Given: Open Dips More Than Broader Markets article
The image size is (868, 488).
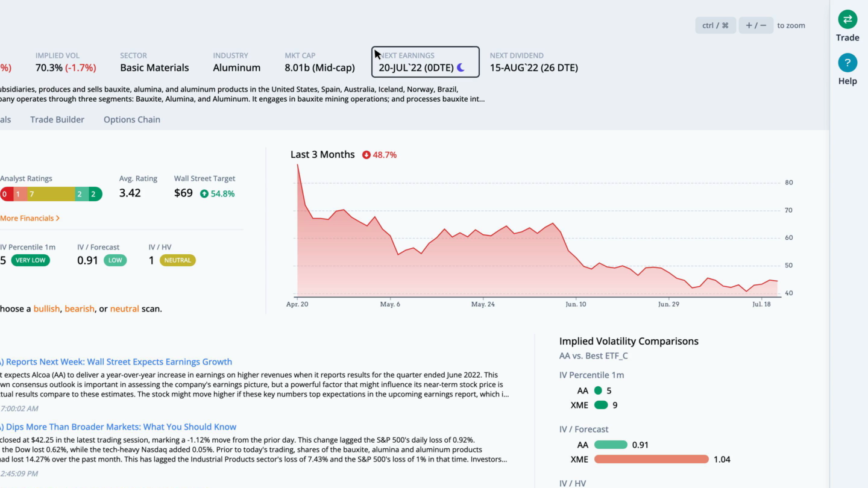Looking at the screenshot, I should tap(118, 427).
